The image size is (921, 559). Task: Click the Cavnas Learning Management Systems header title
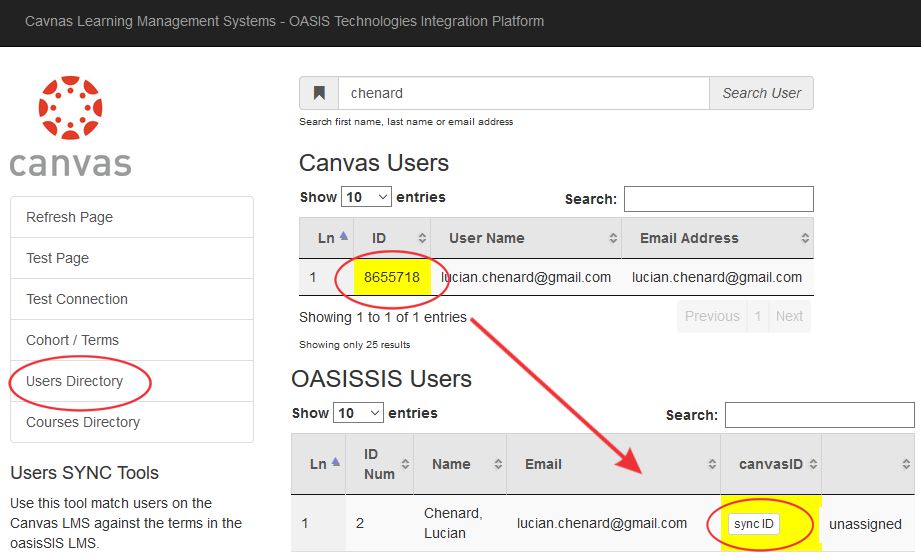click(284, 21)
